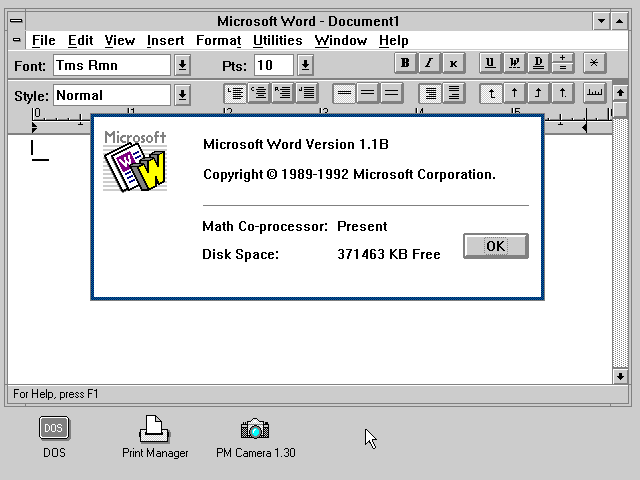Select the right tab stop icon

[x=538, y=93]
